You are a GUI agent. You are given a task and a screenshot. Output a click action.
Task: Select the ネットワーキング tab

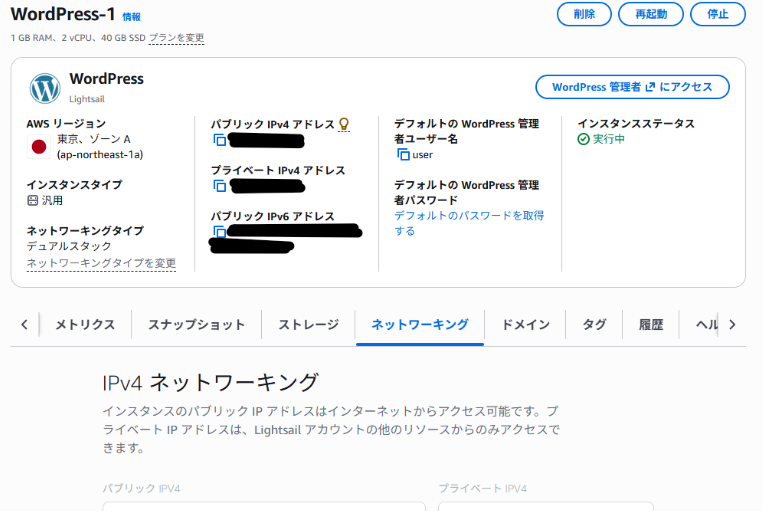coord(420,324)
